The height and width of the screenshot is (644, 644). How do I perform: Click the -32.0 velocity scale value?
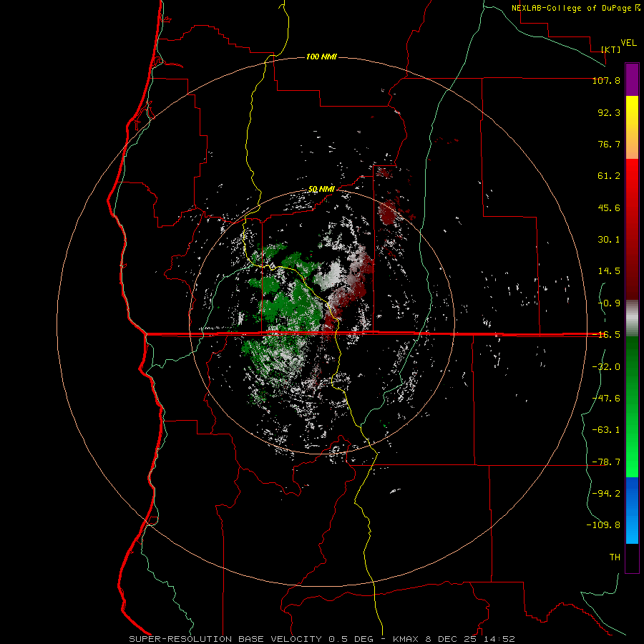coord(606,367)
